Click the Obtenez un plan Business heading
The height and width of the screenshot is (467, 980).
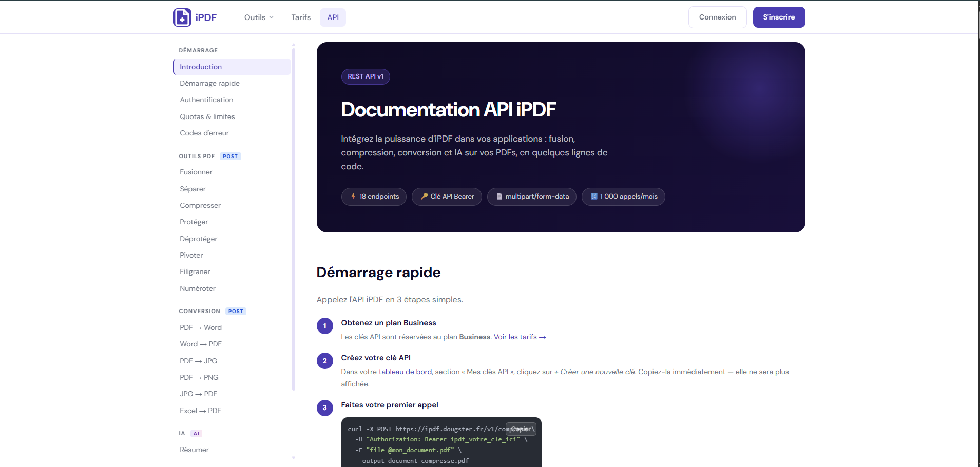tap(389, 323)
